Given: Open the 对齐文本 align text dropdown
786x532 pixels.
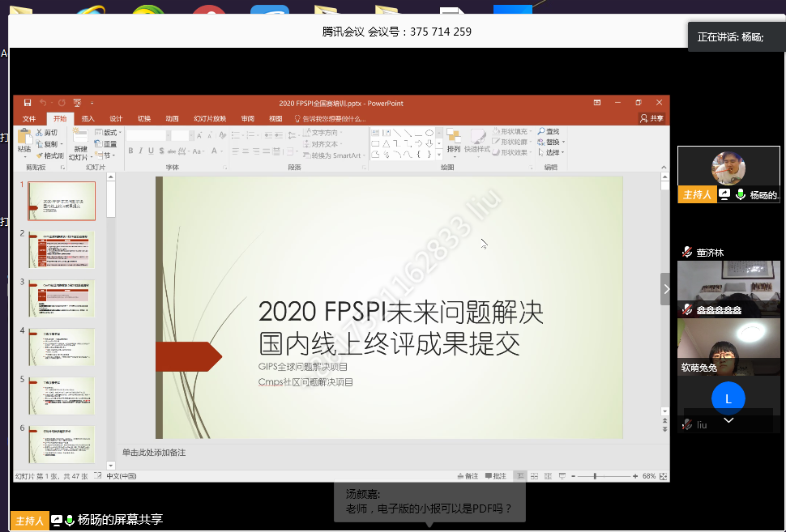Looking at the screenshot, I should 323,144.
